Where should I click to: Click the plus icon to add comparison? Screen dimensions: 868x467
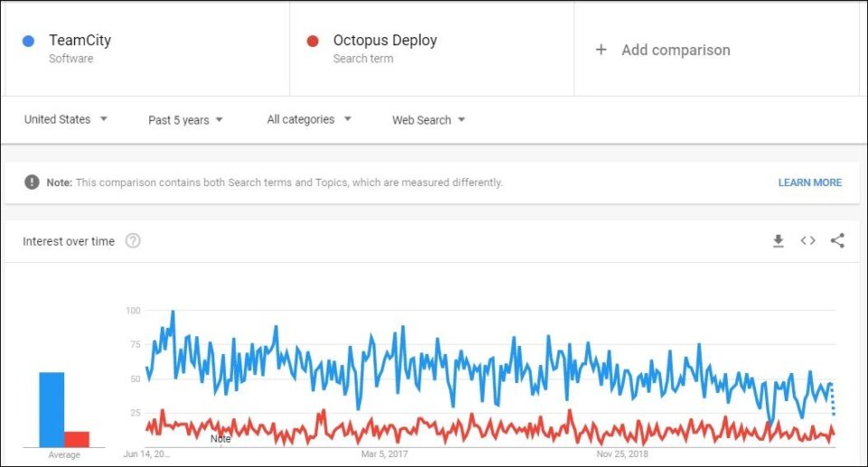point(601,50)
